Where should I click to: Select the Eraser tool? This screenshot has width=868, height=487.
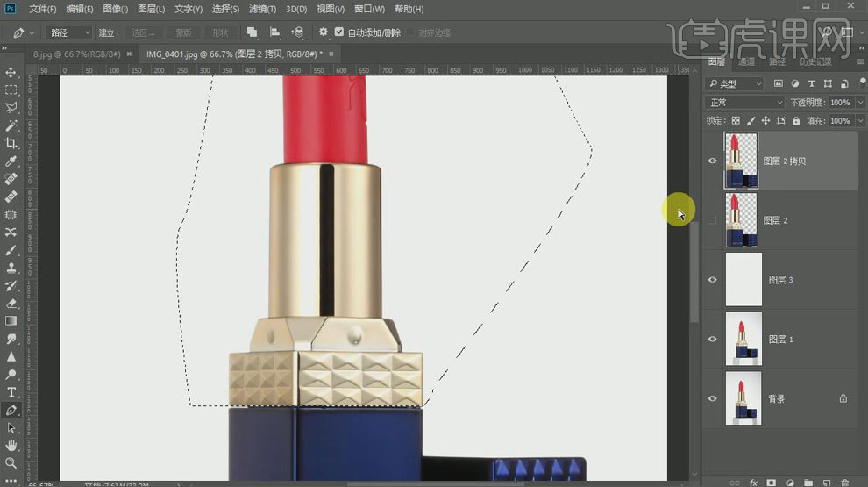tap(11, 303)
